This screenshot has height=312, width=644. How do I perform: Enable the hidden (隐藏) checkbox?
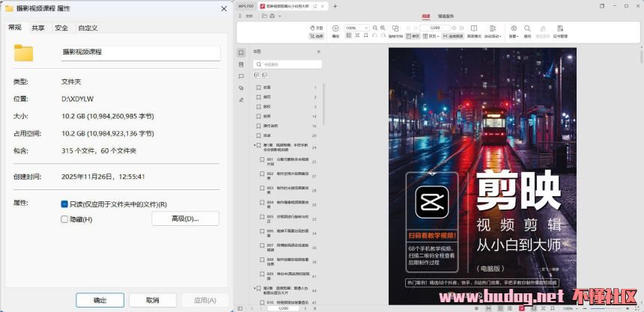[64, 219]
